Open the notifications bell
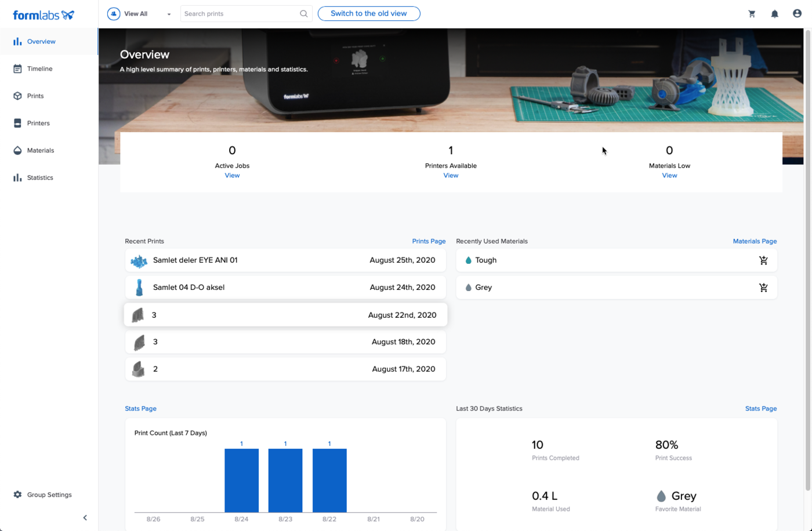 click(774, 14)
